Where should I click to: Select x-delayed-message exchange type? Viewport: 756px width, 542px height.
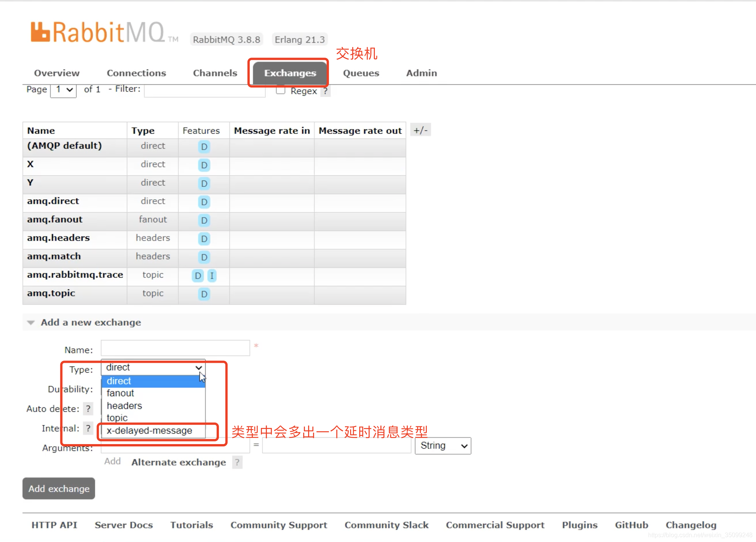153,431
